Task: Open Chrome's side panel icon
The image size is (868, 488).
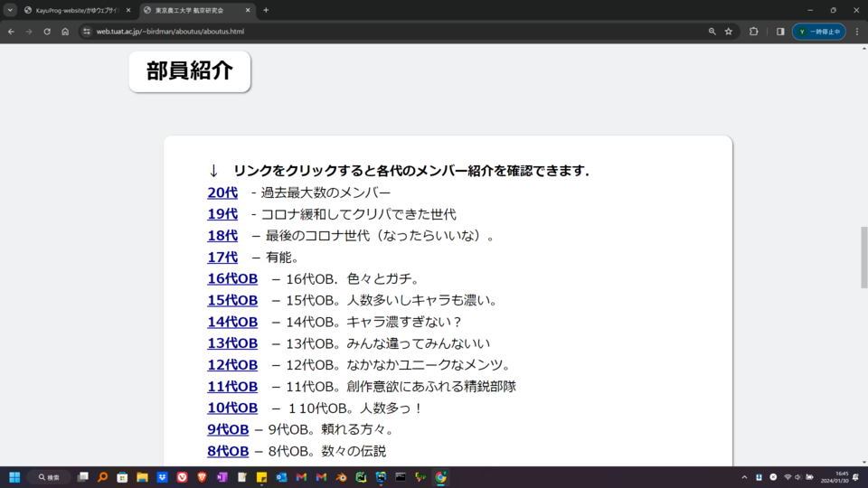Action: (780, 31)
